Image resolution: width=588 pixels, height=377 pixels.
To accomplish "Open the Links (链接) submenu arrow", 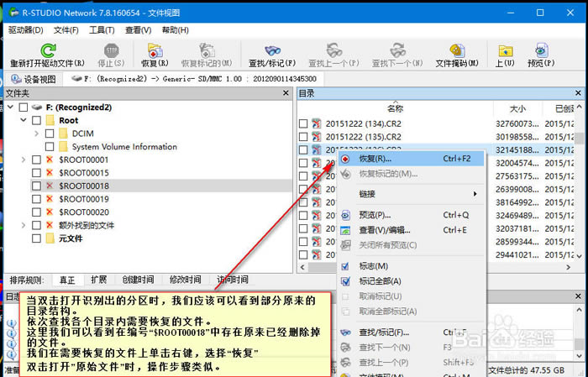I will pos(475,194).
